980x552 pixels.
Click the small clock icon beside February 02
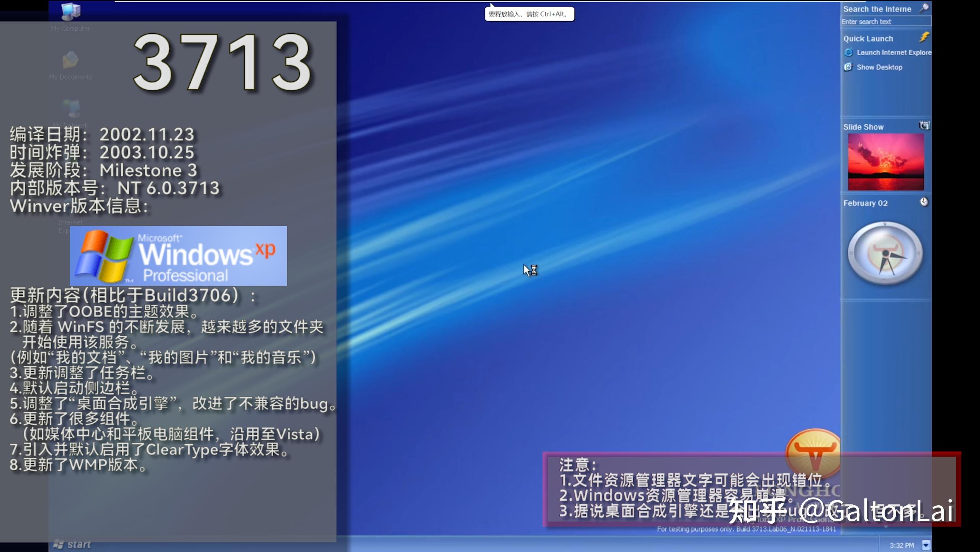924,202
